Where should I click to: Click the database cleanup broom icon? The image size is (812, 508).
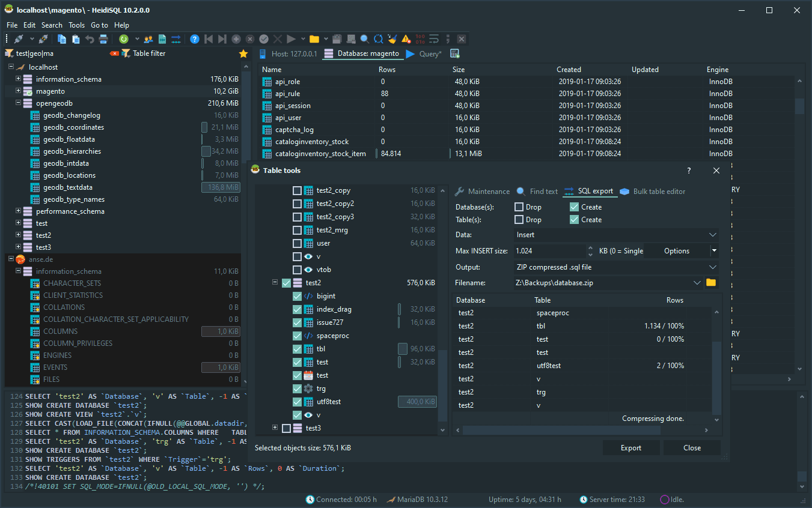(x=392, y=38)
